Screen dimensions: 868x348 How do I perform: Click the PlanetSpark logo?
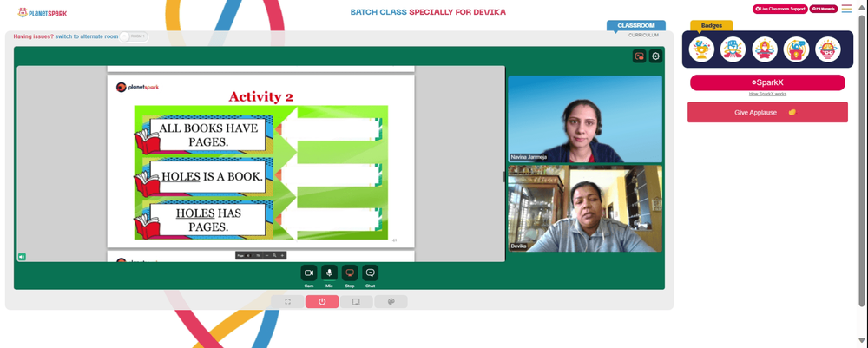42,12
